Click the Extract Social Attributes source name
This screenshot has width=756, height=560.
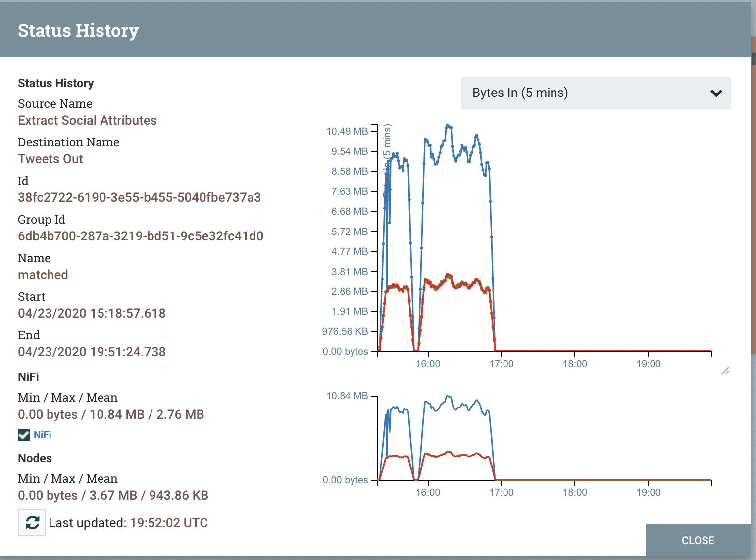pos(87,120)
